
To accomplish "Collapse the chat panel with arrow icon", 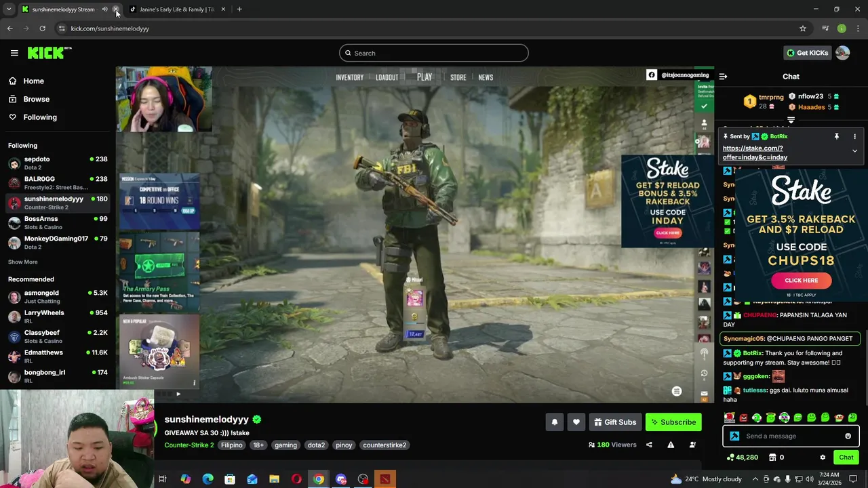I will (723, 77).
